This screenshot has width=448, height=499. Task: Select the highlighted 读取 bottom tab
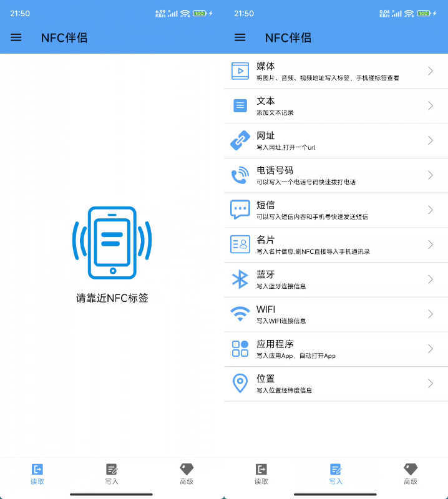point(37,474)
